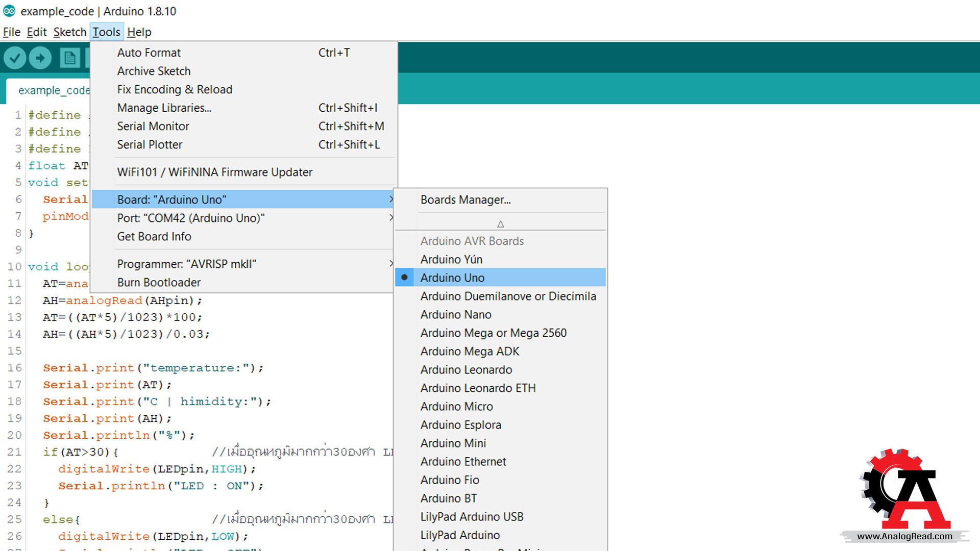This screenshot has width=980, height=551.
Task: Select the Arduino Mini board
Action: point(500,443)
